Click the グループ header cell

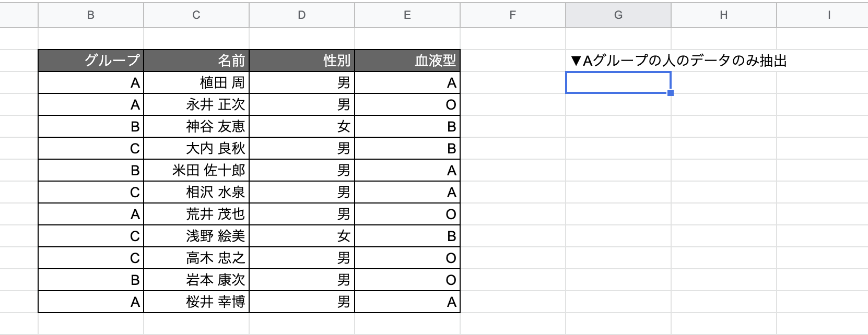[91, 61]
